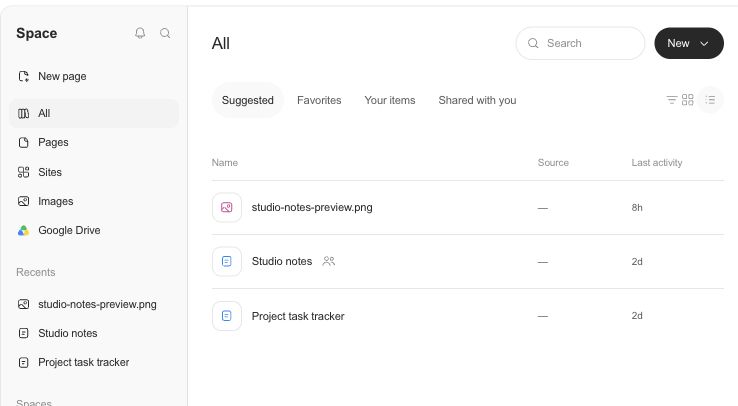Sort by Name column header
Viewport: 738px width, 406px height.
tap(225, 163)
